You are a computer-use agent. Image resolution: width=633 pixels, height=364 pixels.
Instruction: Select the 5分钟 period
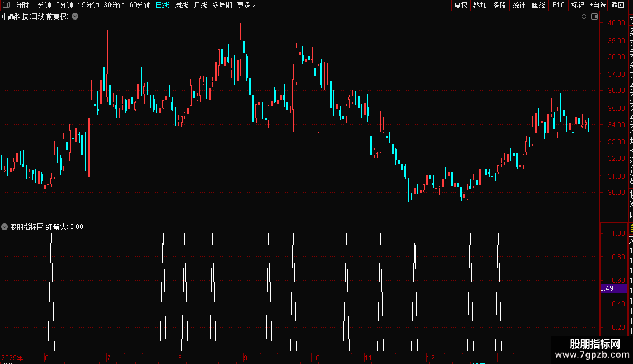(x=64, y=5)
